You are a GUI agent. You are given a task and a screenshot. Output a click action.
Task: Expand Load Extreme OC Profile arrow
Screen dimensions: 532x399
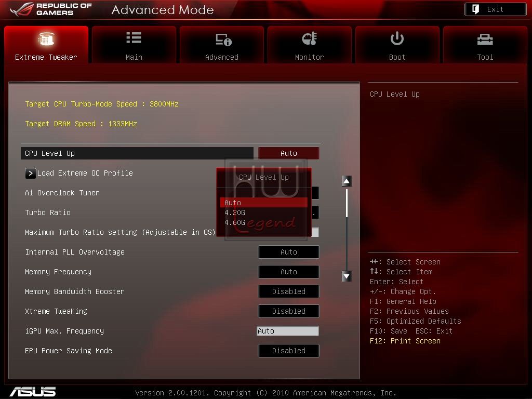coord(30,174)
